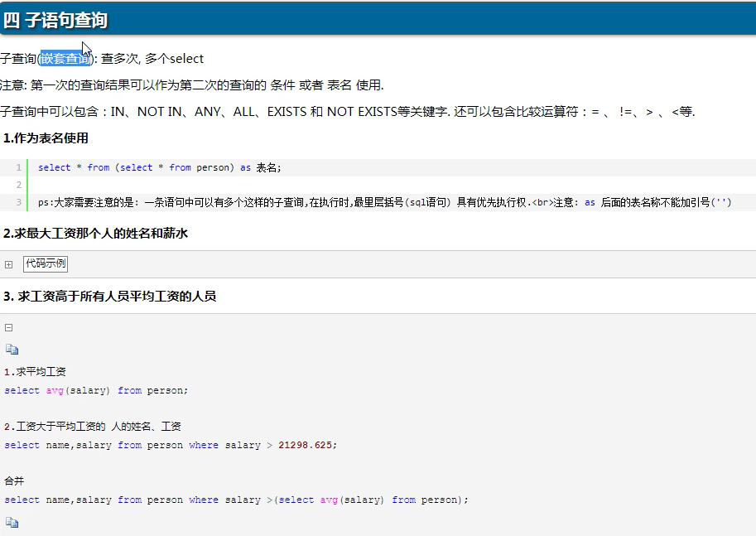Click the value 21298.625 in the query
756x536 pixels.
[306, 445]
